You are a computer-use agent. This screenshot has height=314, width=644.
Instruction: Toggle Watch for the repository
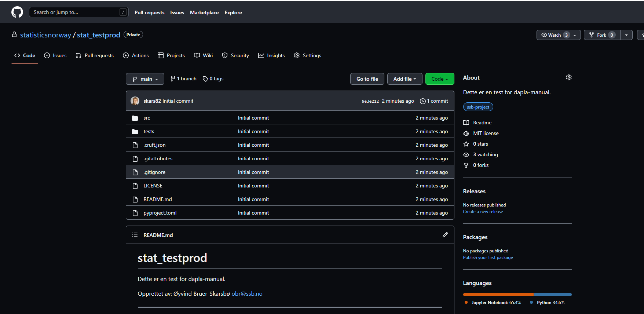tap(559, 35)
